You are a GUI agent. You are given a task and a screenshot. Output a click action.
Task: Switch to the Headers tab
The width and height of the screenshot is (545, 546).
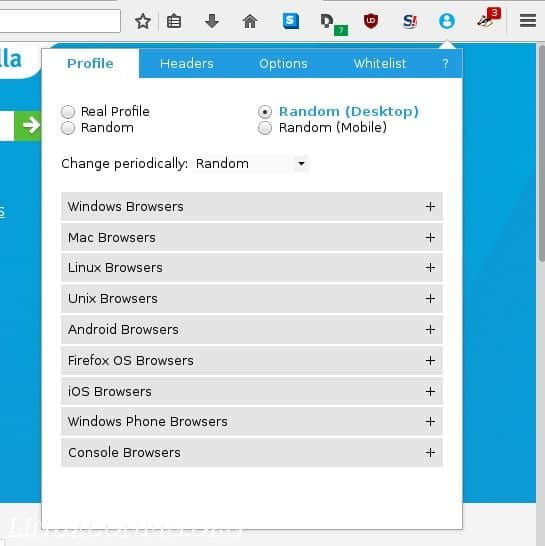(187, 64)
